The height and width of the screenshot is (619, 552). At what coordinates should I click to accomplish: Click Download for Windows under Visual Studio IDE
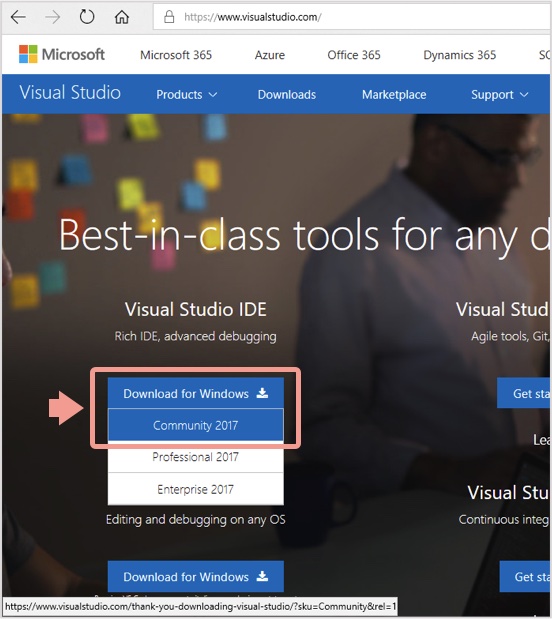[x=196, y=393]
